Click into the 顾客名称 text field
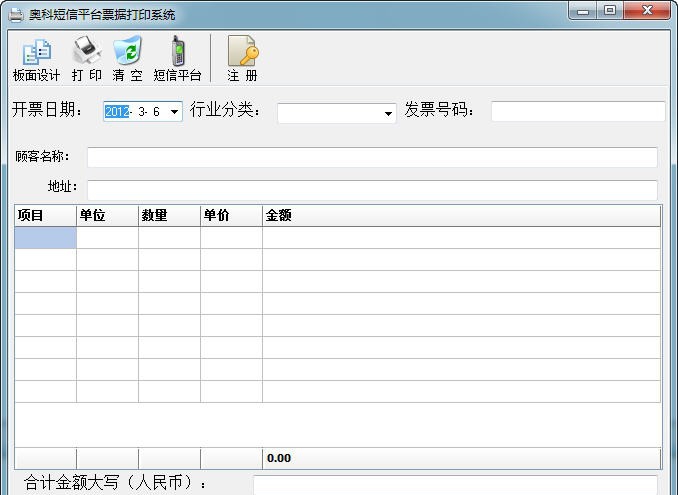 [x=372, y=157]
